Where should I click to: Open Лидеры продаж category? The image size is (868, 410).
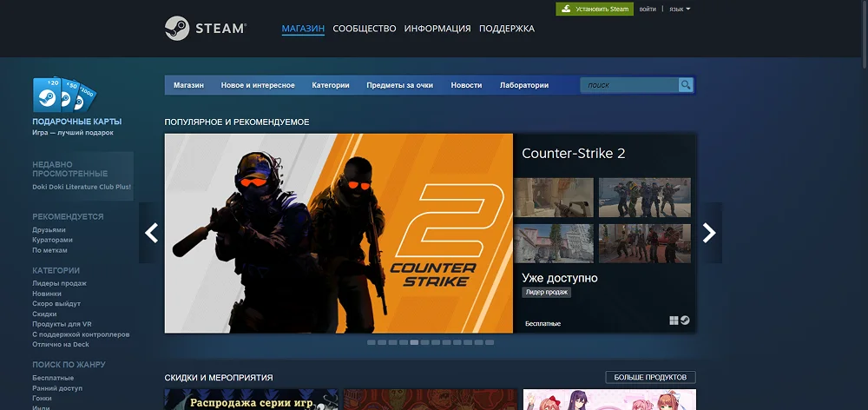[x=59, y=283]
